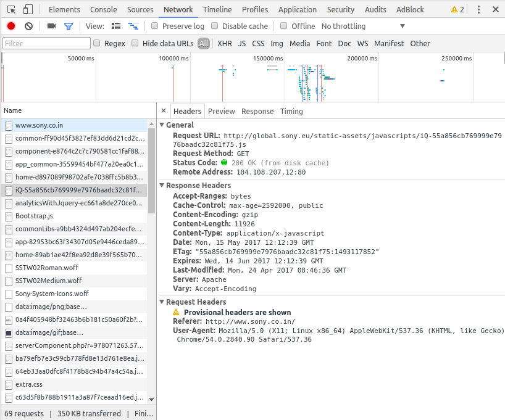Collapse the Request Headers section
The width and height of the screenshot is (505, 420).
pos(162,302)
